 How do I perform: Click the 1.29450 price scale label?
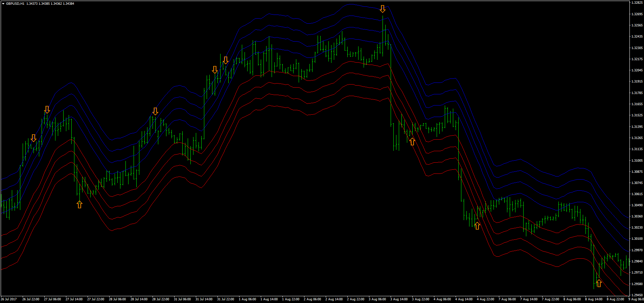click(x=637, y=295)
